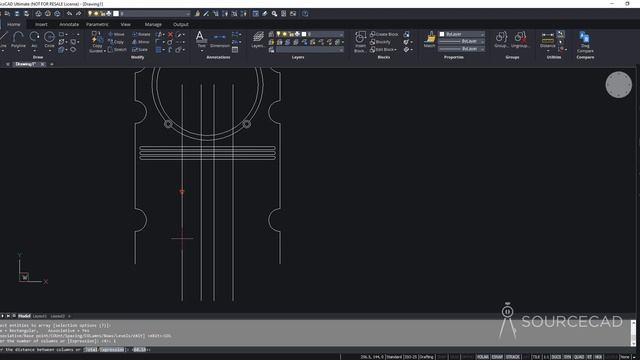
Task: Switch to the Model layout tab
Action: [24, 316]
